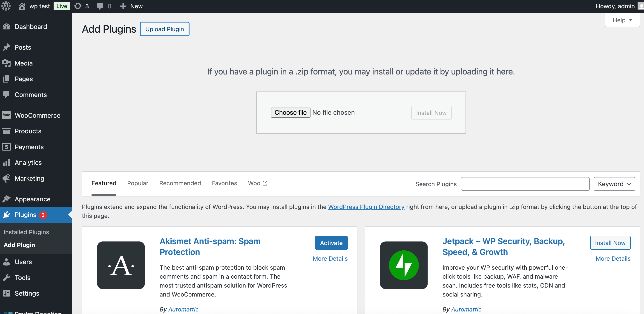Open the Akismet Anti-spam title link

(x=210, y=247)
